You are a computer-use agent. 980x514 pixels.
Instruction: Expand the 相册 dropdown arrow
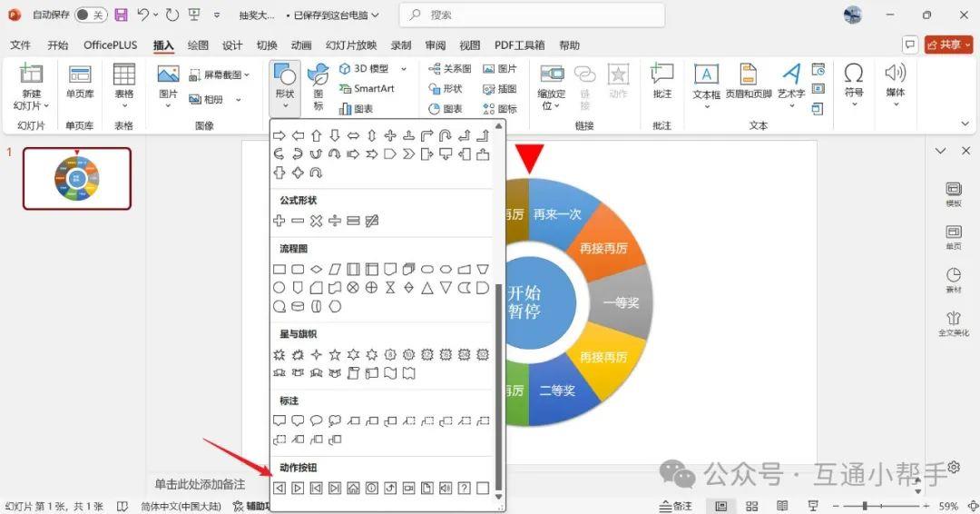coord(238,99)
